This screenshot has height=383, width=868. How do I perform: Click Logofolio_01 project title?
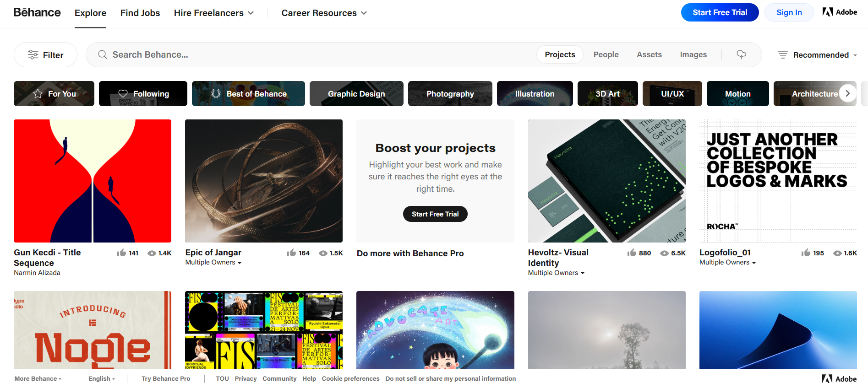725,253
